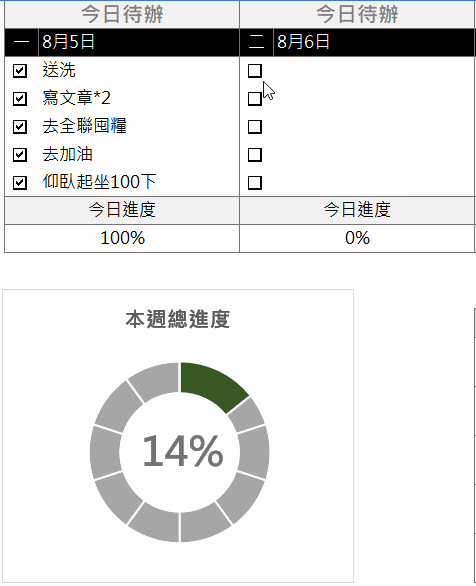
Task: Select the 送洗 task text cell
Action: pos(139,70)
